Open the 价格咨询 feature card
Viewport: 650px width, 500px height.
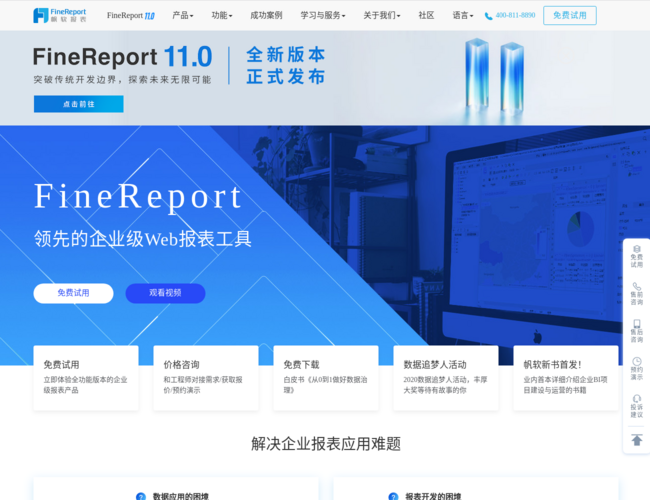[206, 378]
